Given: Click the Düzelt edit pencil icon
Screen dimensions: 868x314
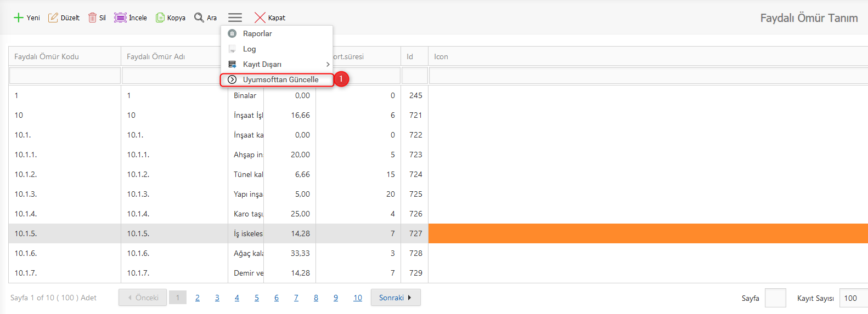Looking at the screenshot, I should point(53,18).
